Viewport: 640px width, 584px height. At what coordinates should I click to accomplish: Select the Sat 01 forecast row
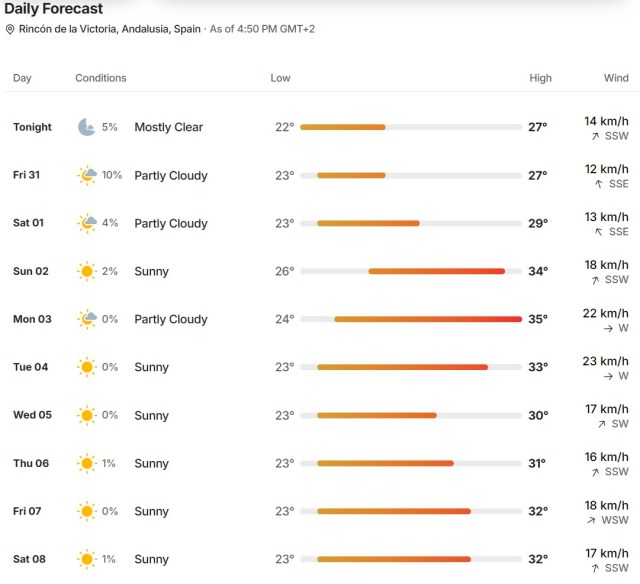pos(320,223)
